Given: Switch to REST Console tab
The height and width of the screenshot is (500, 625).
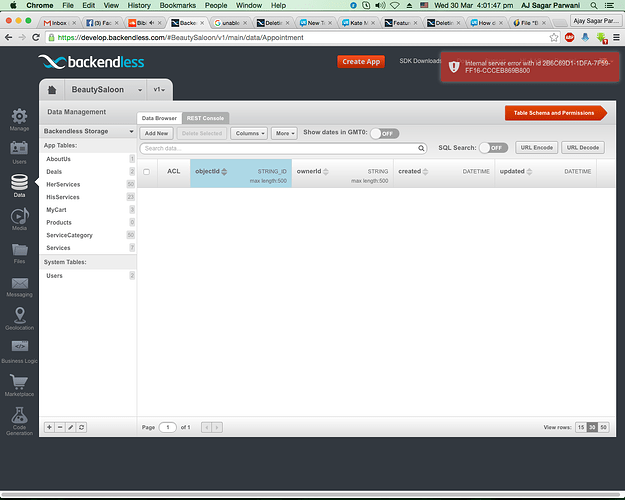Looking at the screenshot, I should [205, 118].
